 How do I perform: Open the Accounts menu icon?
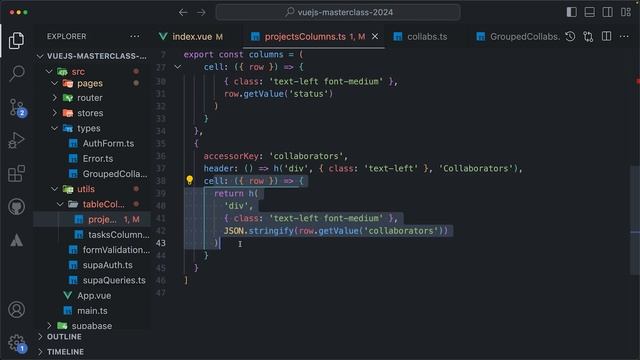(x=16, y=310)
